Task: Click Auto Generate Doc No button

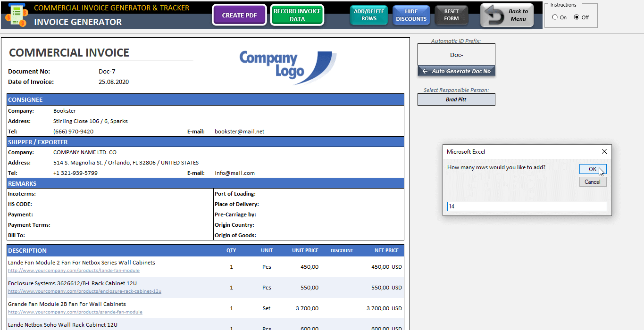Action: pyautogui.click(x=456, y=71)
